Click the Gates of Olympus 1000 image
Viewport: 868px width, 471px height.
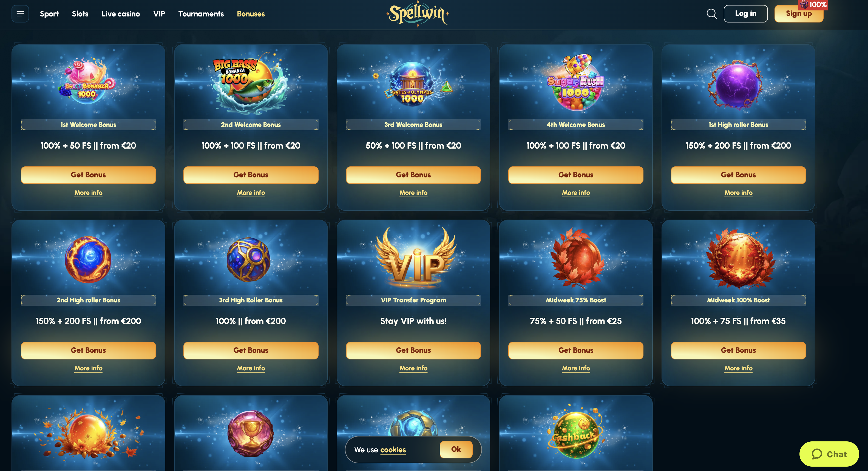point(413,84)
